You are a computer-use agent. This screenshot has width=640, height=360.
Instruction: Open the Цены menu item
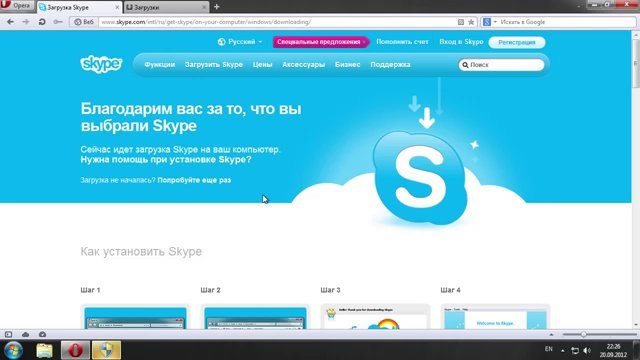click(262, 64)
